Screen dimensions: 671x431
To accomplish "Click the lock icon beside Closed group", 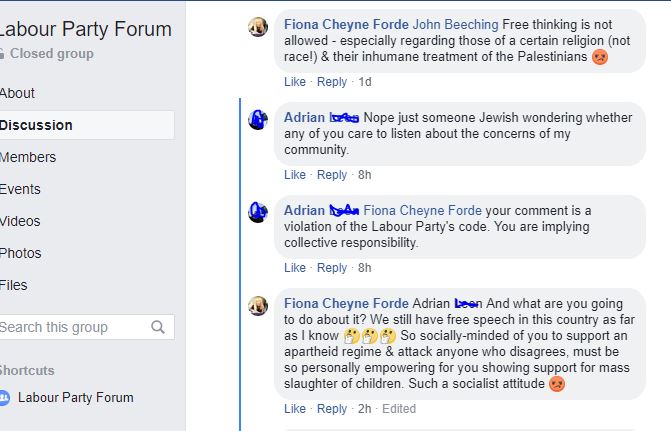I will pyautogui.click(x=2, y=54).
